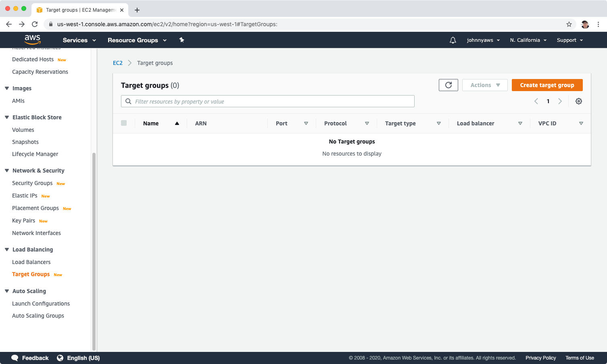Open johnnyaws account menu
This screenshot has width=607, height=364.
point(483,40)
